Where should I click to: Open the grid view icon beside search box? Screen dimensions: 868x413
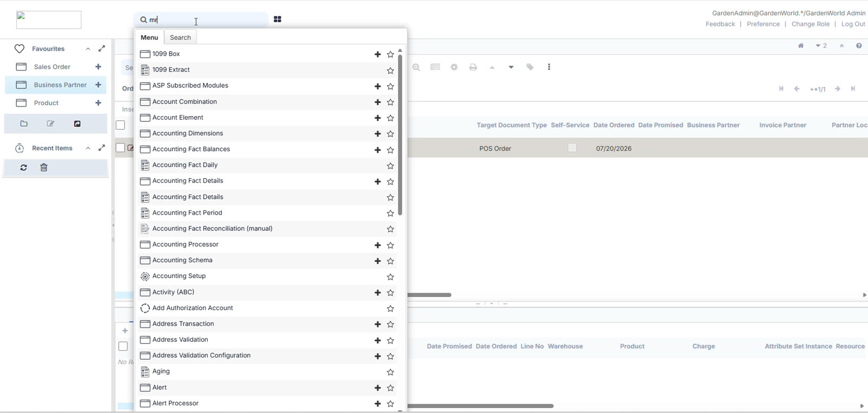click(x=277, y=19)
